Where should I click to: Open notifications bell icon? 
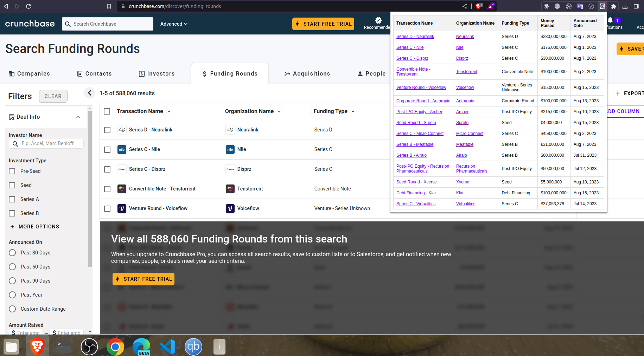tap(610, 20)
